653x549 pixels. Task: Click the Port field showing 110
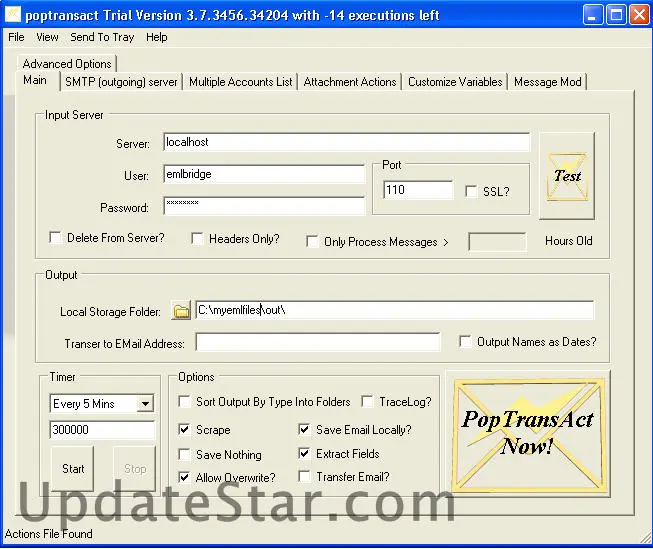pyautogui.click(x=418, y=190)
